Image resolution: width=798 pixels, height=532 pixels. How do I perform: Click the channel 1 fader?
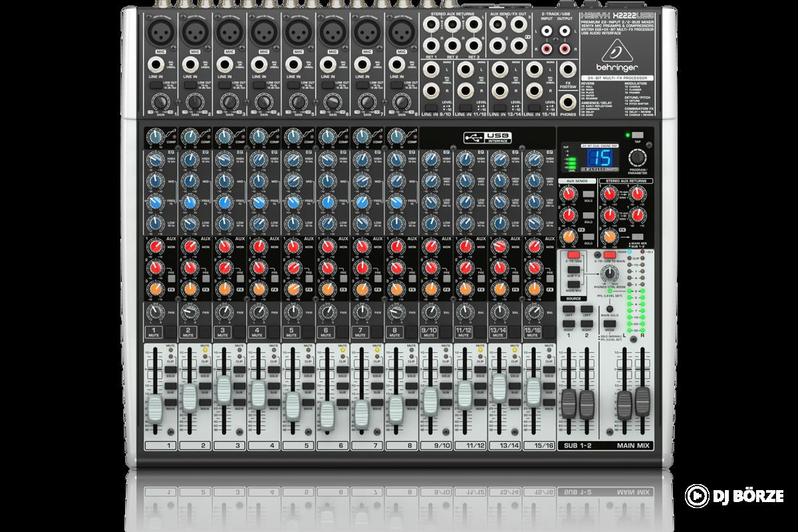[x=154, y=406]
